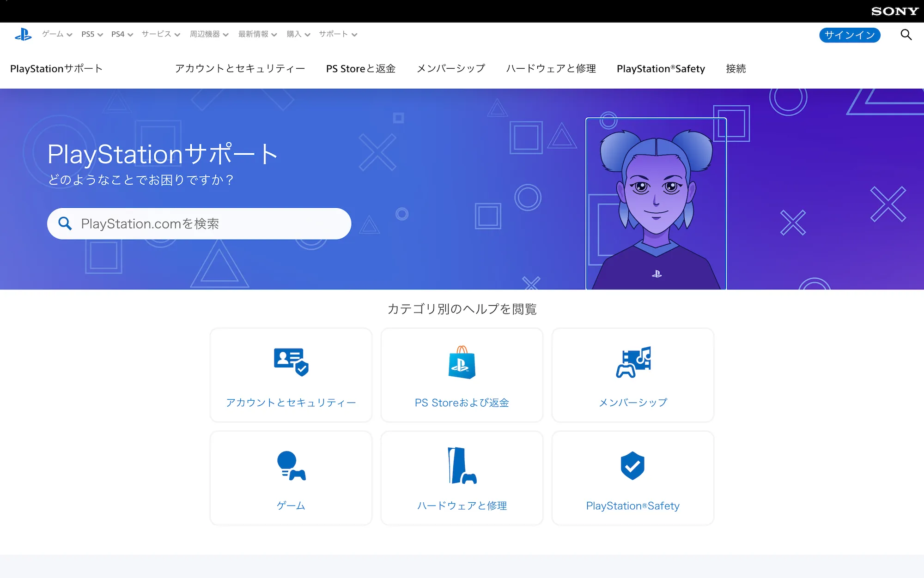Click the PlayStationサポート title link in nav
924x578 pixels.
pos(56,69)
